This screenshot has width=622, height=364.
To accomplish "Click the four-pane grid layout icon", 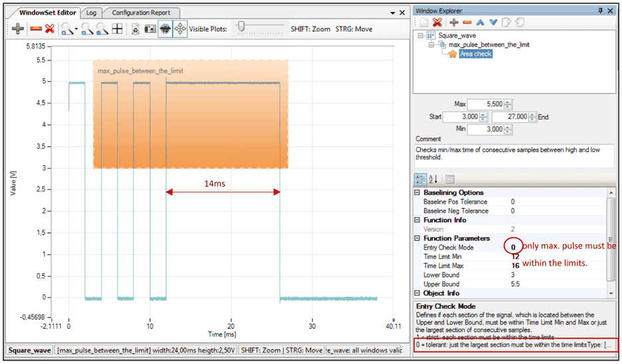I will point(118,29).
